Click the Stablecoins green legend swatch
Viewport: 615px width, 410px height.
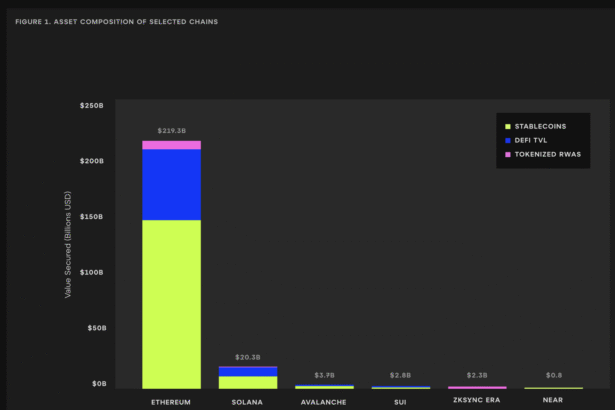[x=508, y=127]
